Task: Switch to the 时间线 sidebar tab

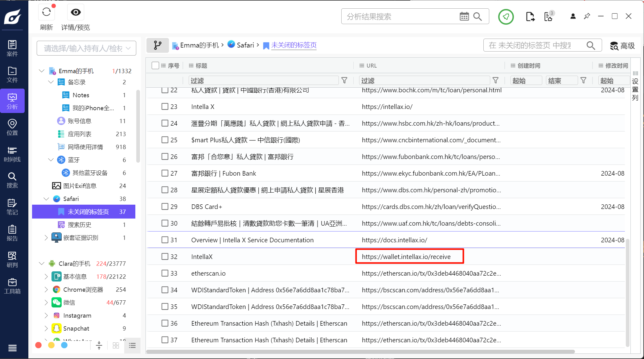Action: pos(12,154)
